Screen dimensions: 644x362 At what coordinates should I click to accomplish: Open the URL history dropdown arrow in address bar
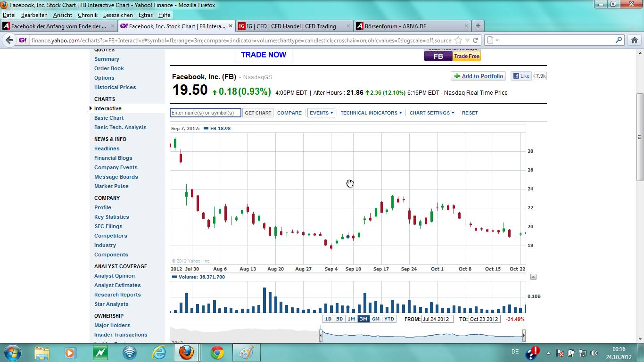click(467, 41)
